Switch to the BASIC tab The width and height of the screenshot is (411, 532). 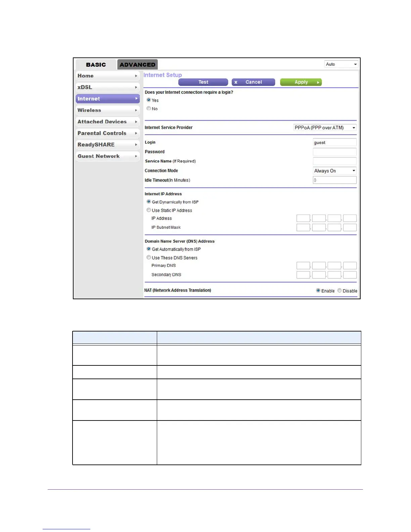click(x=96, y=64)
